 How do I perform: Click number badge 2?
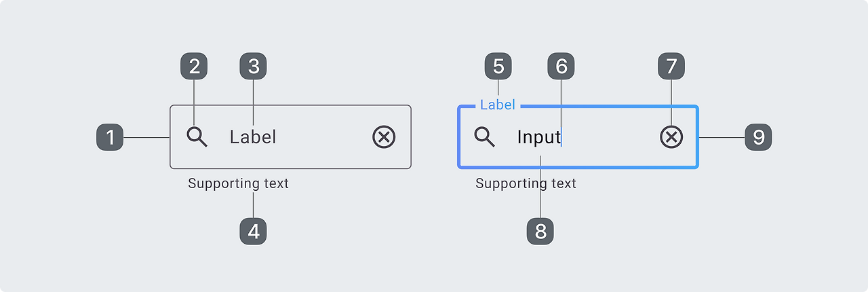(x=194, y=67)
